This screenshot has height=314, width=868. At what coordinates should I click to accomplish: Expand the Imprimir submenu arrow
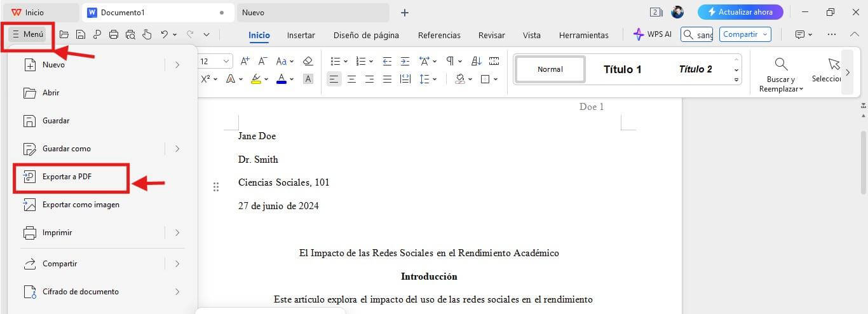coord(177,233)
